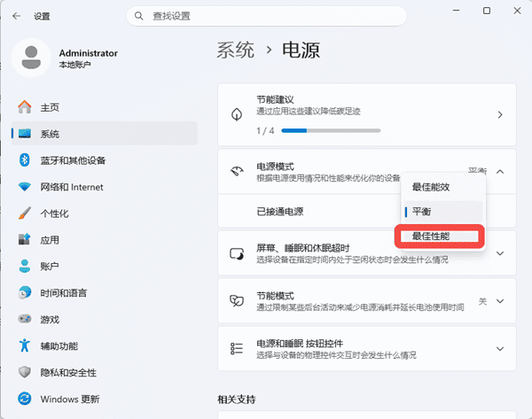The image size is (532, 419).
Task: Click the 电源和睡眠 按钮控件 list icon
Action: pyautogui.click(x=237, y=348)
